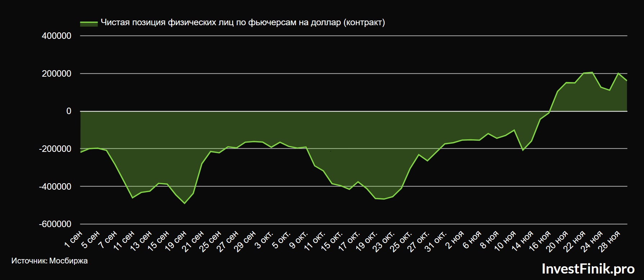Click the lowest data point above '19 сен'
The height and width of the screenshot is (280, 644).
coord(185,203)
